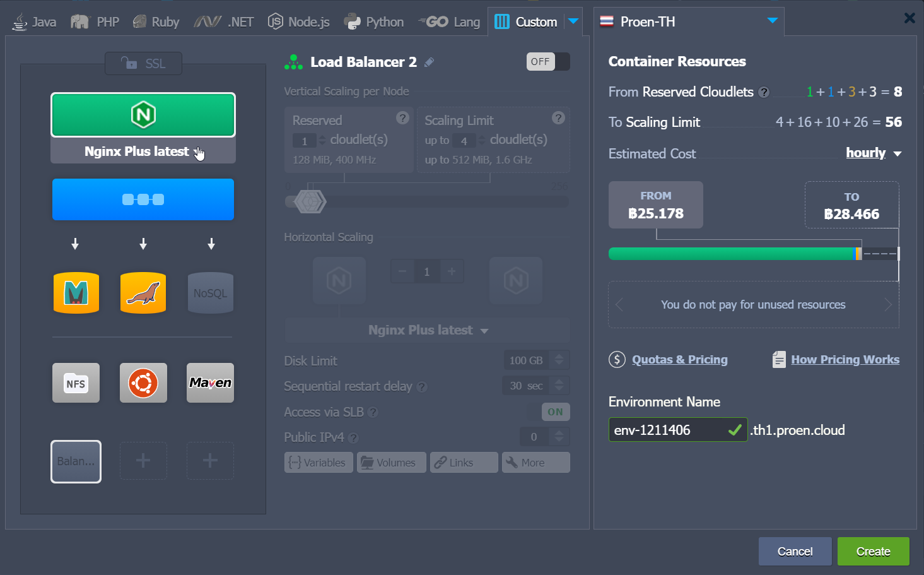924x575 pixels.
Task: Switch to the Python tab
Action: (x=374, y=22)
